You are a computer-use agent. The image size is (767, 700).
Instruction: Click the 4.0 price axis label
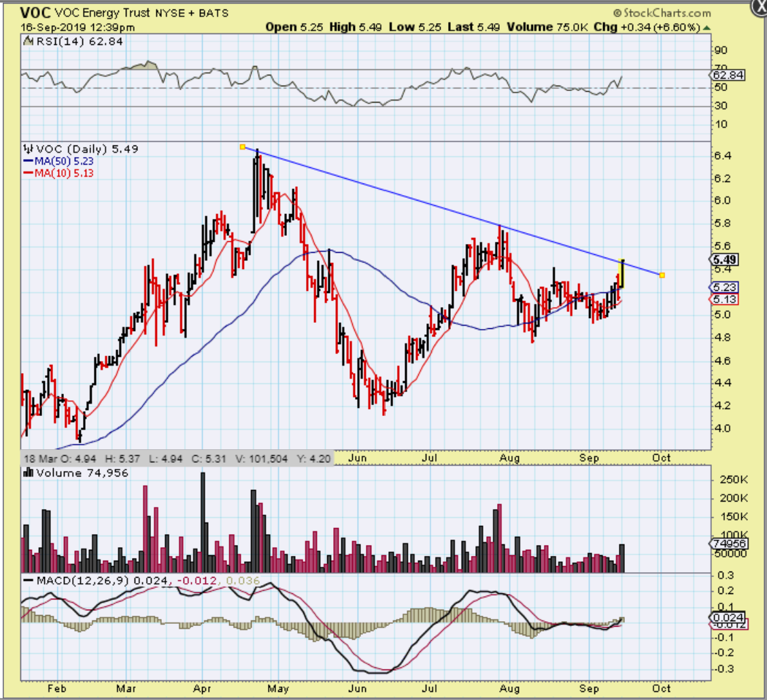pos(722,429)
